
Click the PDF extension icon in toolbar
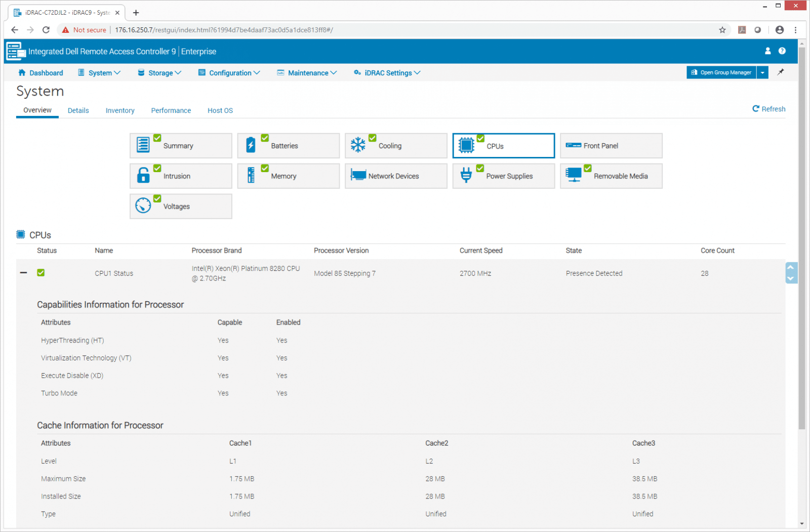(742, 30)
